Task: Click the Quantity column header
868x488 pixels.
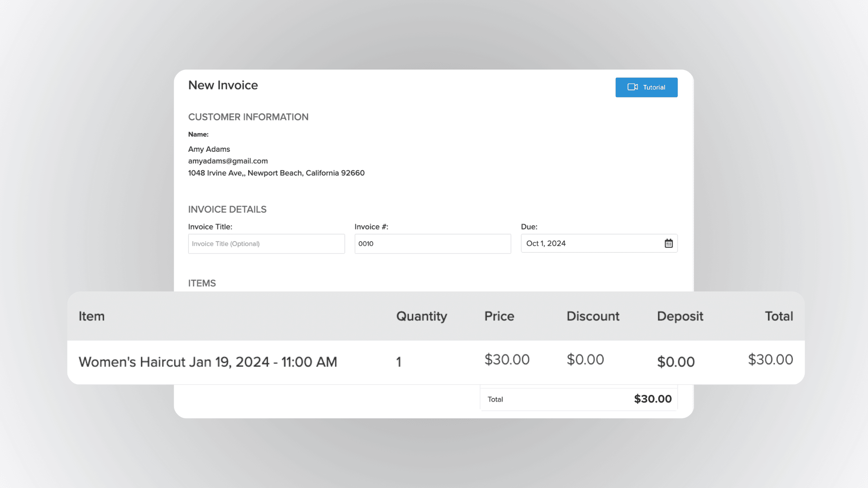Action: click(421, 316)
